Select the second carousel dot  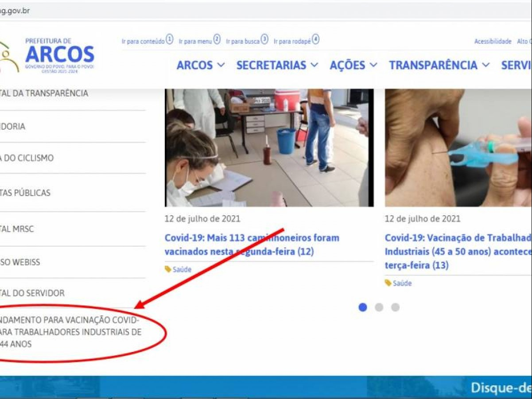(x=379, y=307)
